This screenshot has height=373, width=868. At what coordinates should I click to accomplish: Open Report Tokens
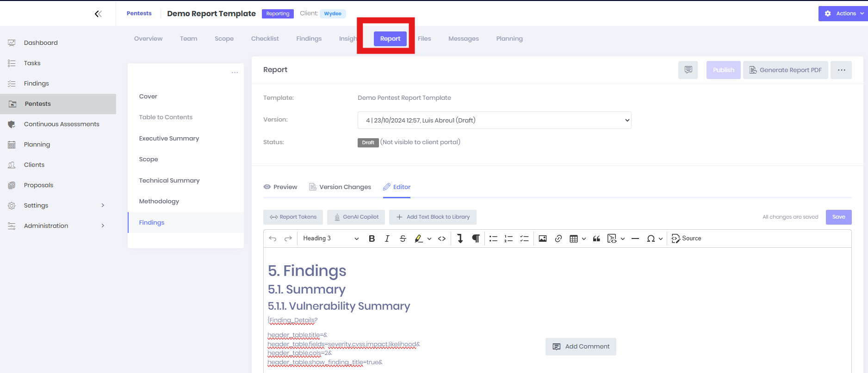click(293, 217)
